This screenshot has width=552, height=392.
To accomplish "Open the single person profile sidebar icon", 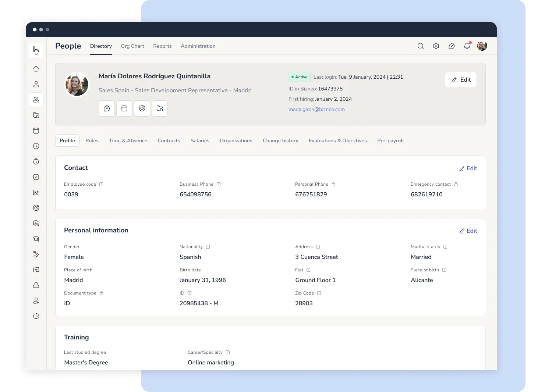I will pos(36,84).
